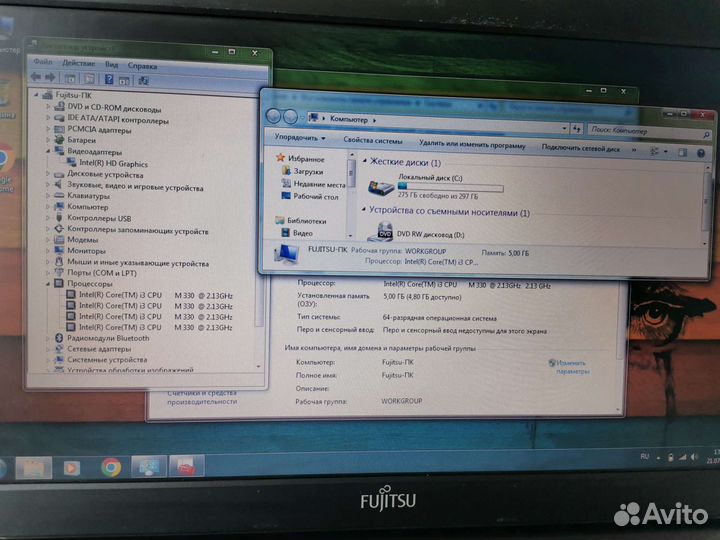Expand PCMCIA адаптеры node
Image resolution: width=720 pixels, height=540 pixels.
(x=48, y=129)
